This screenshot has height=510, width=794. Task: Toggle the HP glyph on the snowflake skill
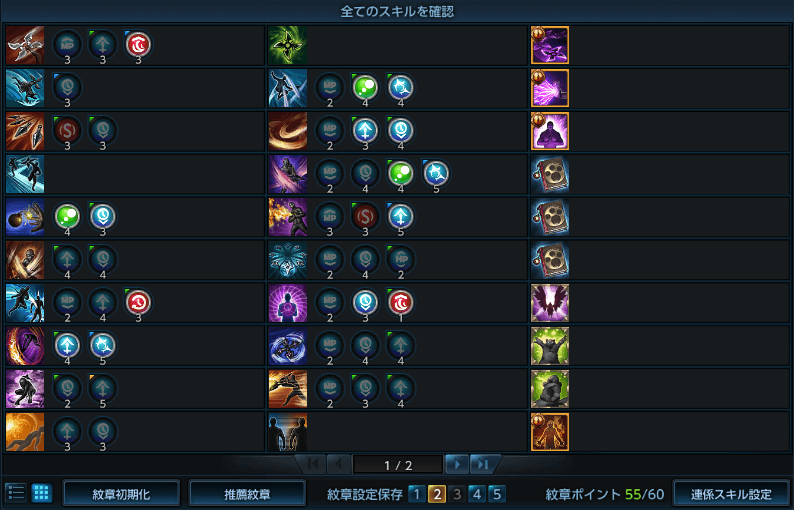pos(401,259)
